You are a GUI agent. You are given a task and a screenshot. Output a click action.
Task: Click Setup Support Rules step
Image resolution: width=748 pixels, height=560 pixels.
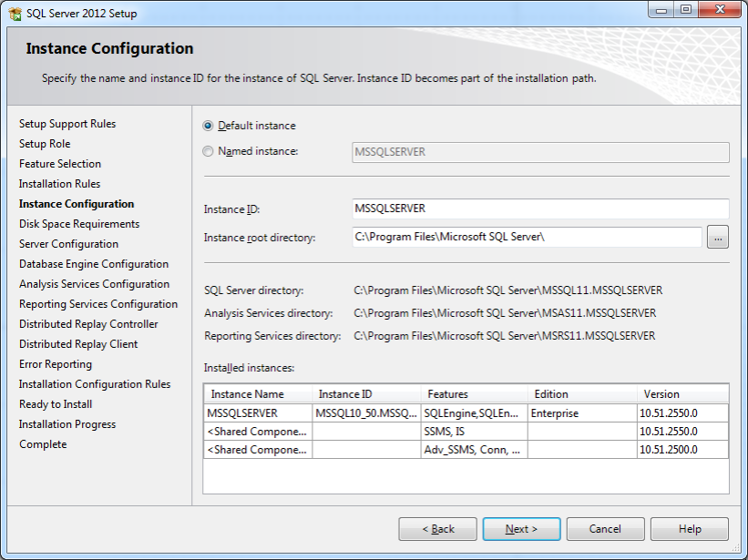[x=67, y=124]
